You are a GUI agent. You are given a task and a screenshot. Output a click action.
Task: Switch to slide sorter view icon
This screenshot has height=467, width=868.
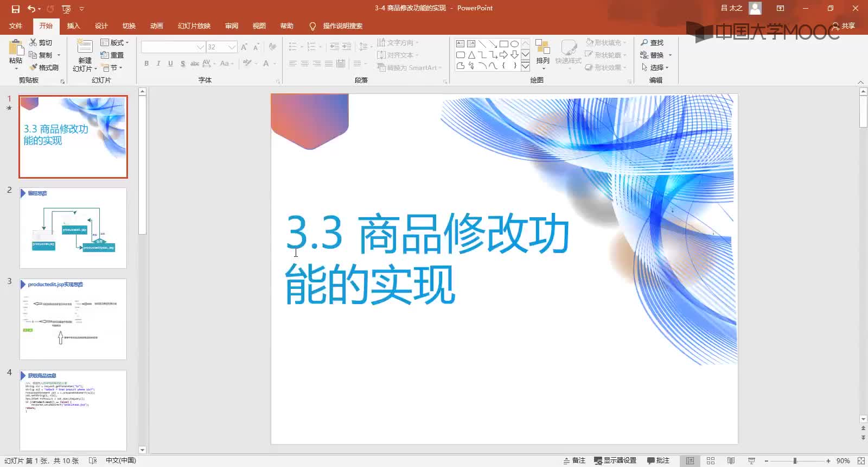click(711, 460)
